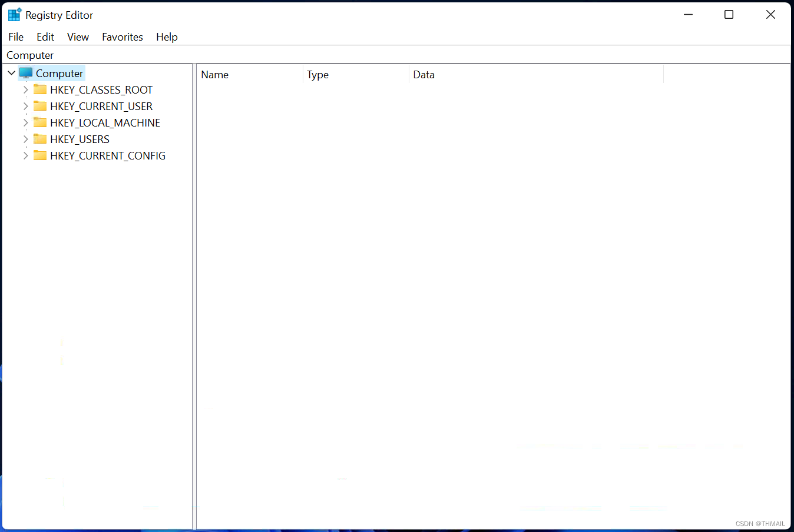The image size is (794, 532).
Task: Click the Computer monitor icon in tree
Action: tap(26, 73)
